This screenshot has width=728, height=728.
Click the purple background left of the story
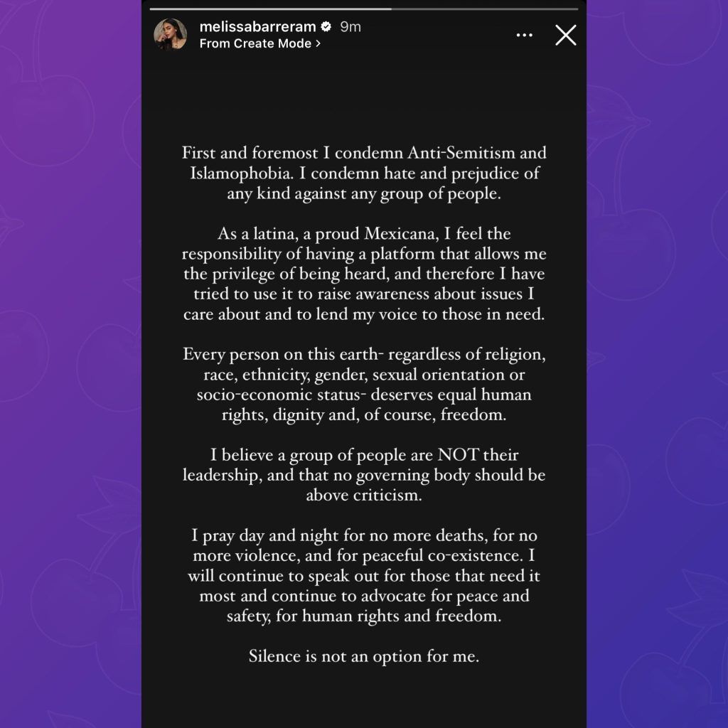tap(70, 364)
